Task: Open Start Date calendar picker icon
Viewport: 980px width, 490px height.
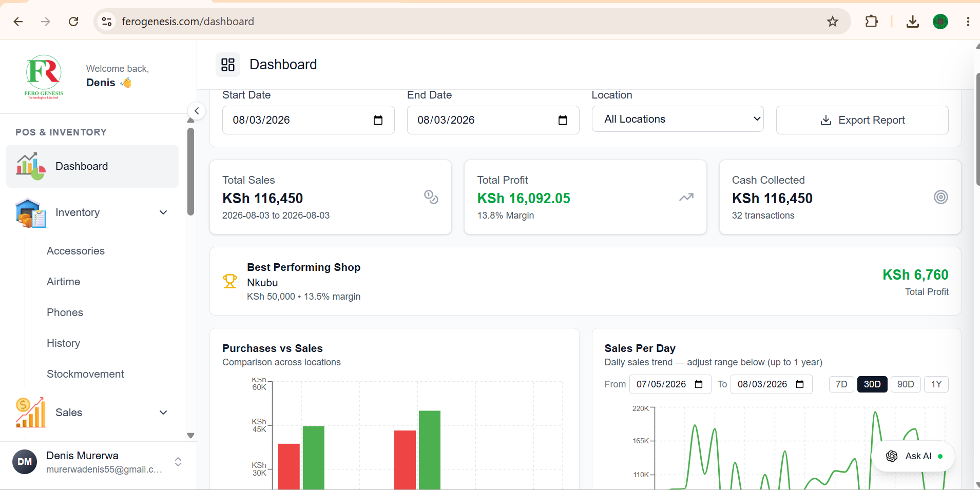Action: [x=378, y=120]
